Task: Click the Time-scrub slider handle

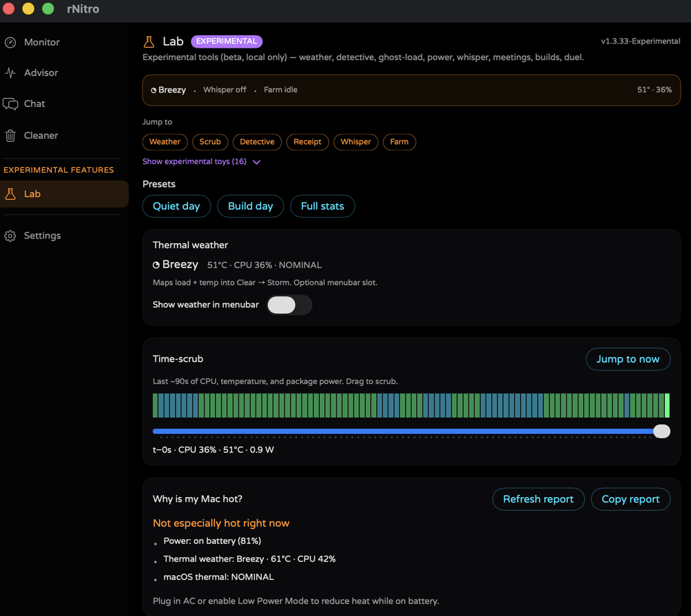Action: pyautogui.click(x=661, y=431)
